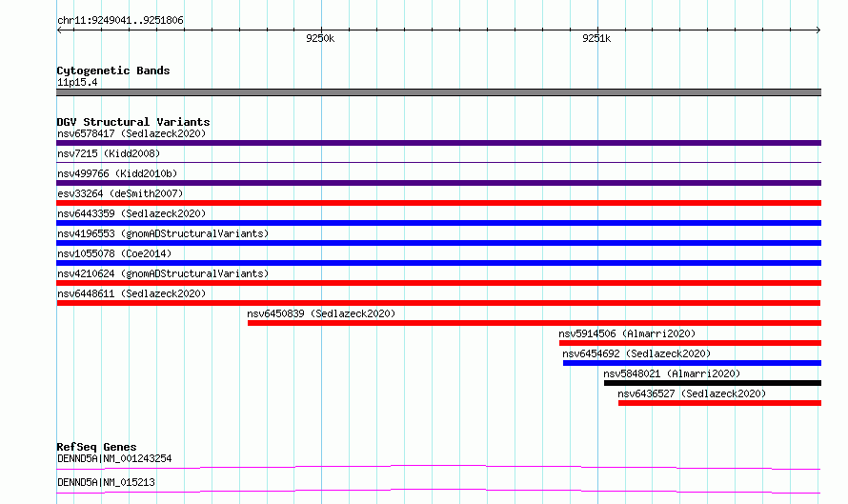This screenshot has height=504, width=848.
Task: Click the RefSeq Genes track title
Action: [96, 447]
